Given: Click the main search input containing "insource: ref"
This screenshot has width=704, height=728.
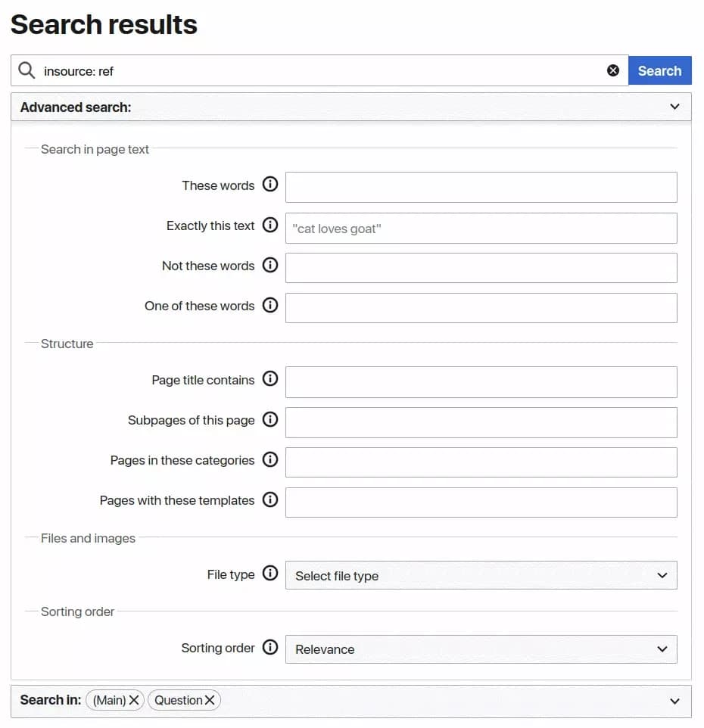Looking at the screenshot, I should pyautogui.click(x=303, y=70).
